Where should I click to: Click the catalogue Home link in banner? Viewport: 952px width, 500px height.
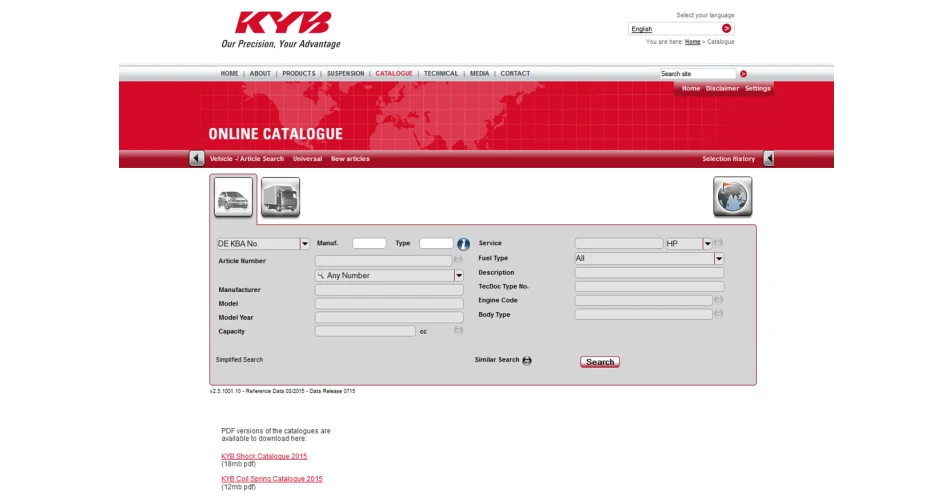point(691,89)
